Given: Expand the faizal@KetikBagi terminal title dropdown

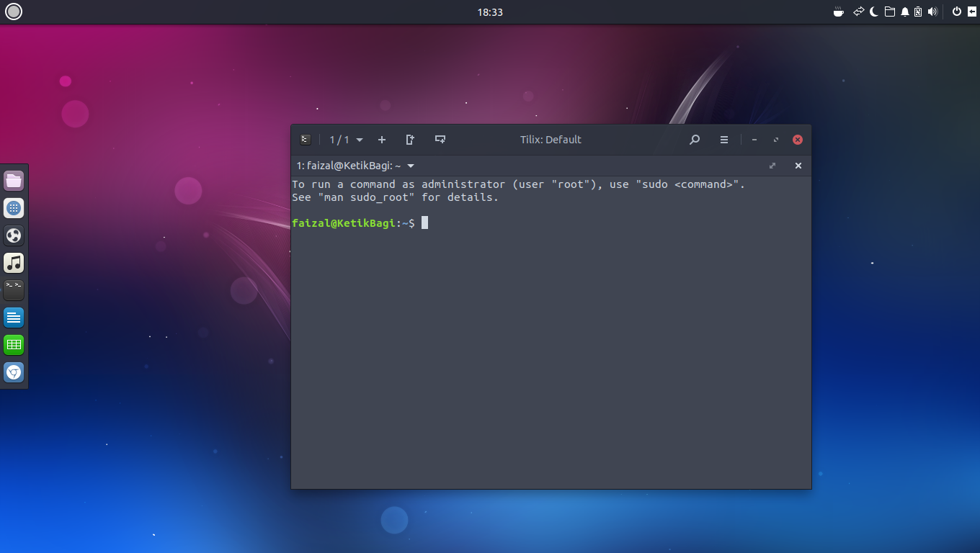Looking at the screenshot, I should (x=411, y=166).
